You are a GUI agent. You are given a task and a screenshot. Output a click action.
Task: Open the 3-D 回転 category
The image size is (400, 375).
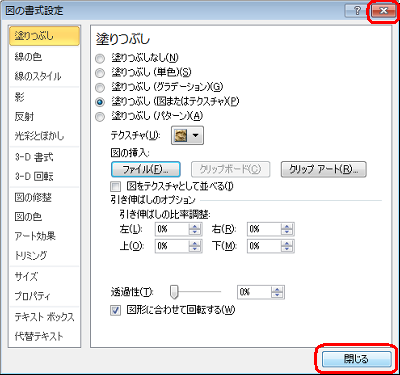click(x=44, y=176)
